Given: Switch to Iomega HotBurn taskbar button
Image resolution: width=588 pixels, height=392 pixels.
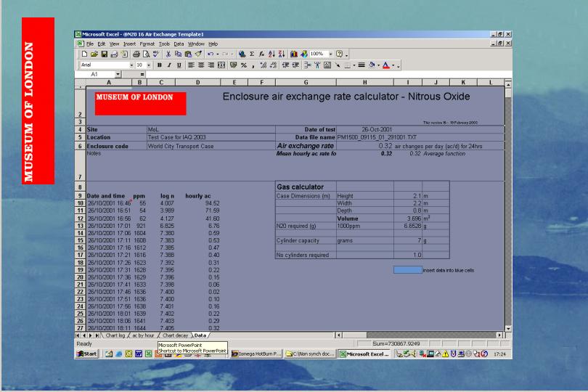Looking at the screenshot, I should [256, 354].
